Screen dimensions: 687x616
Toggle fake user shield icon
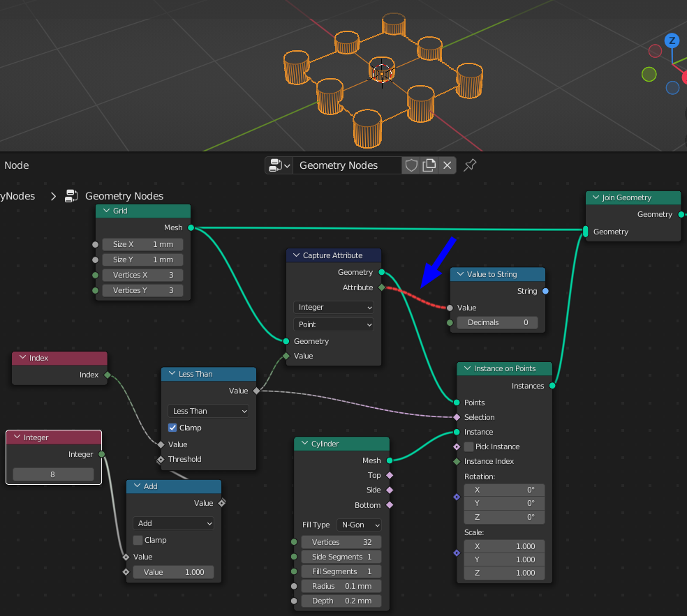(411, 165)
